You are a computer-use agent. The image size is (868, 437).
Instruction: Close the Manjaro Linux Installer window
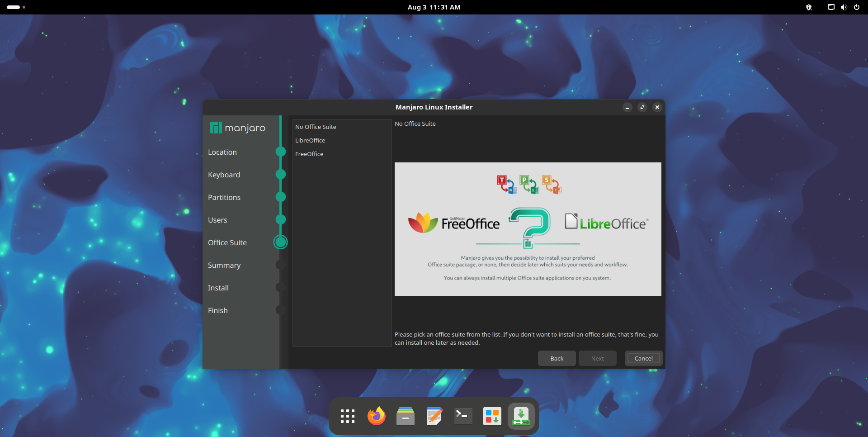657,107
